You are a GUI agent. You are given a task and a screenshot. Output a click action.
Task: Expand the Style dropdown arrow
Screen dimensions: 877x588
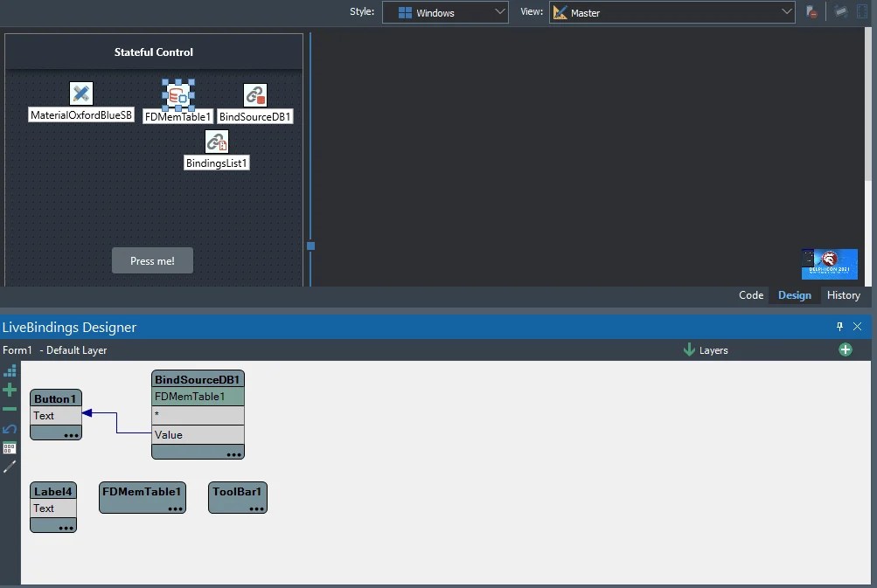(500, 11)
